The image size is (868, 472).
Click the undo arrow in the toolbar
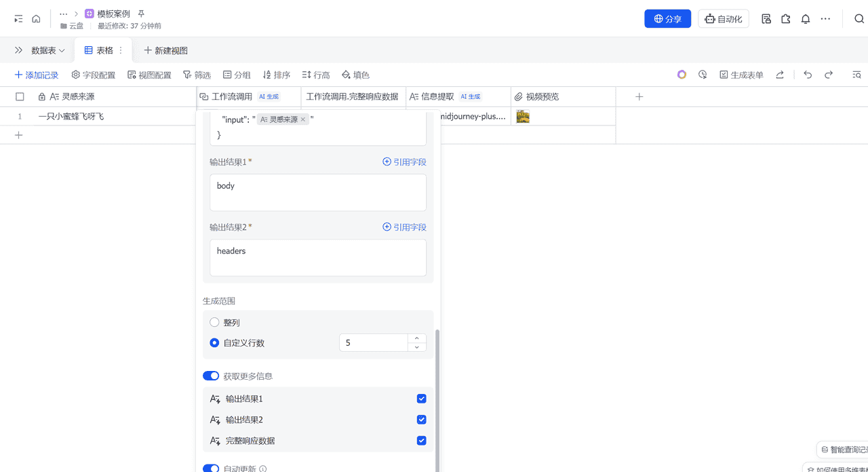click(808, 75)
